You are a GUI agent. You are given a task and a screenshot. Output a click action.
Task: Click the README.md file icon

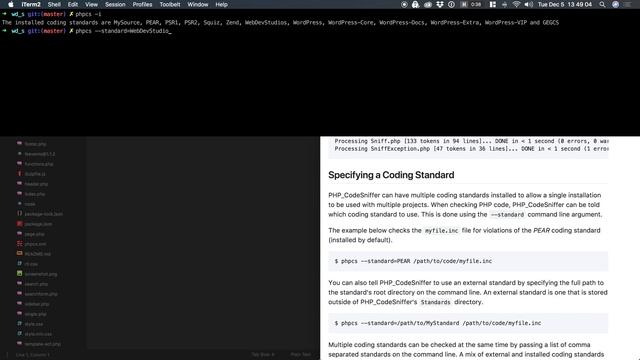click(19, 253)
